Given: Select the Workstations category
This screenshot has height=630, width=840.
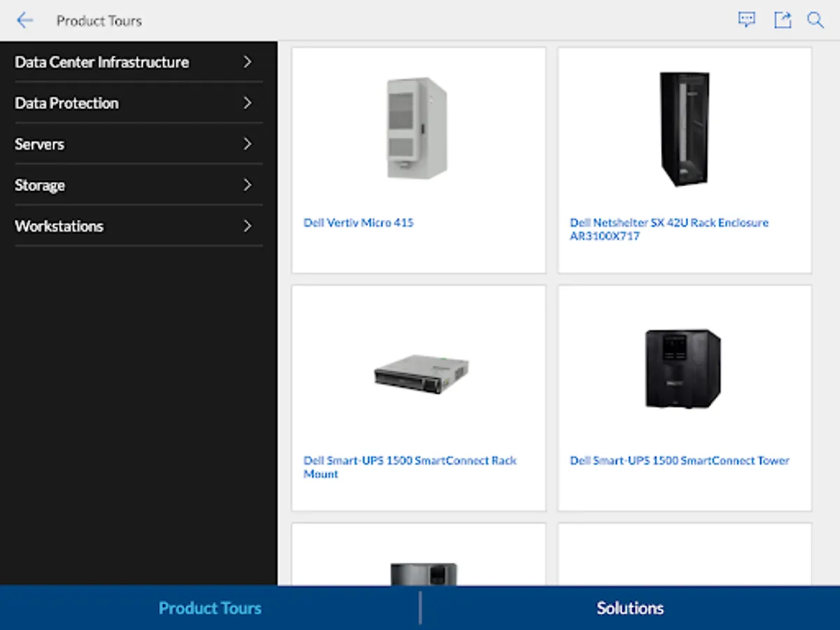Looking at the screenshot, I should pyautogui.click(x=139, y=226).
